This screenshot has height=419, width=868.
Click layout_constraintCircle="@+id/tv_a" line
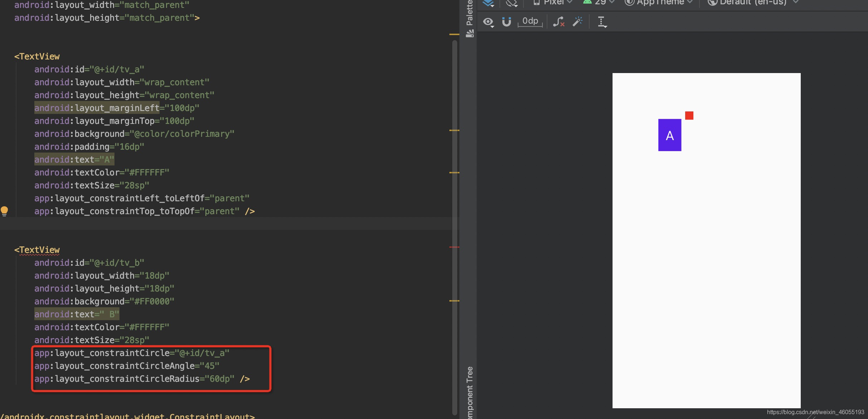click(x=132, y=353)
